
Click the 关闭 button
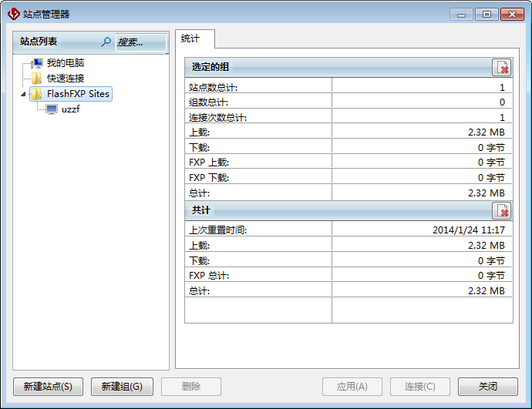tap(488, 387)
